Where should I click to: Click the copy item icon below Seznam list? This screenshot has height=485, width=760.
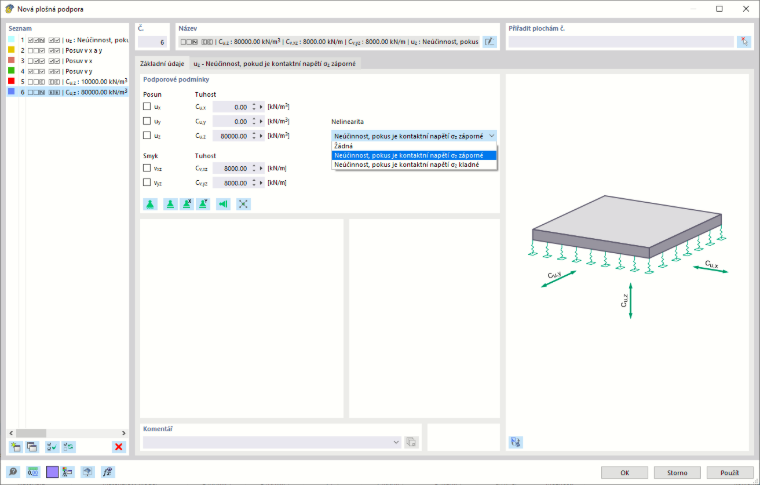(x=32, y=447)
